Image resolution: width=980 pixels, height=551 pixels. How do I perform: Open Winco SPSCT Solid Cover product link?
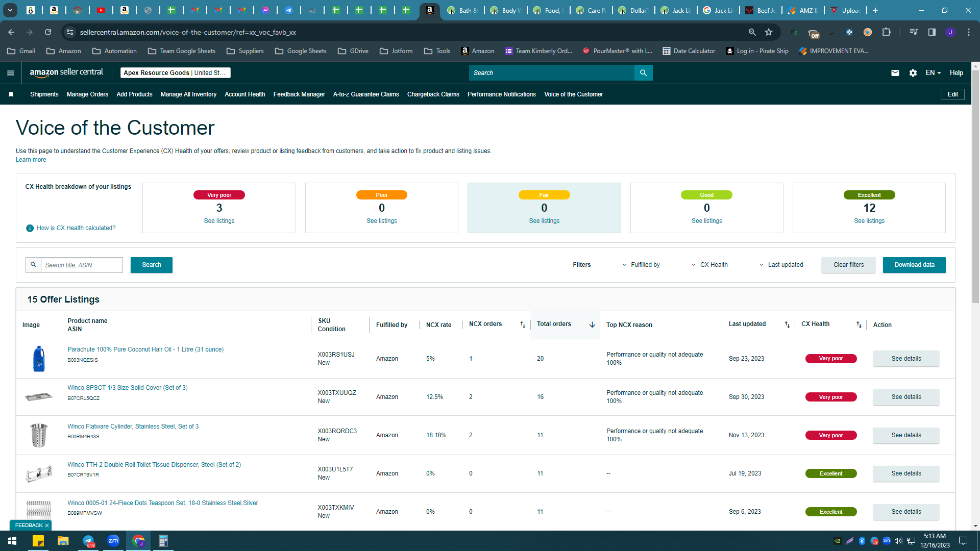128,388
